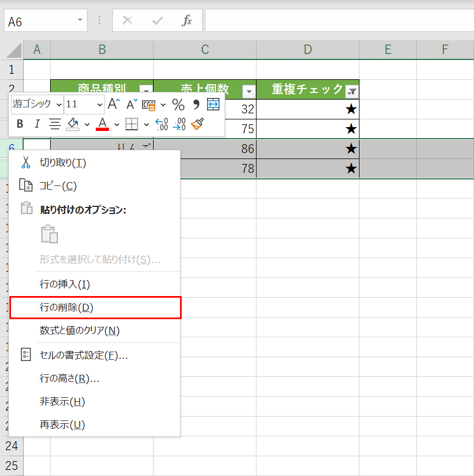Screen dimensions: 474x476
Task: Click the decrease decimal places icon
Action: [179, 124]
